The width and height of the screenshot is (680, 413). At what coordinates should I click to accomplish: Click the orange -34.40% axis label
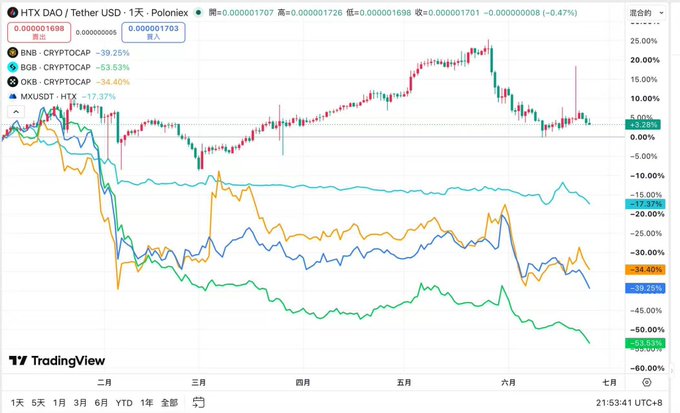pyautogui.click(x=645, y=269)
